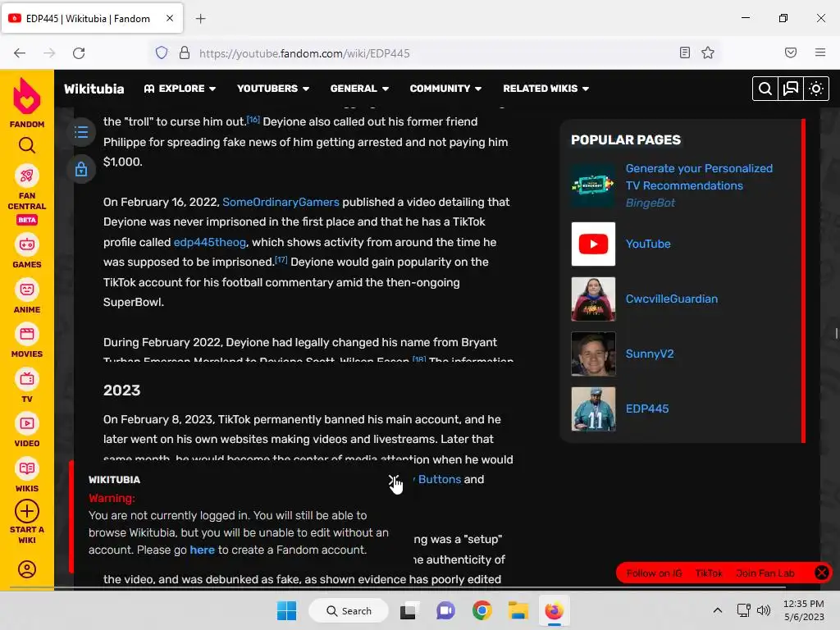Image resolution: width=840 pixels, height=630 pixels.
Task: Toggle light/dark theme sun icon
Action: [x=816, y=89]
